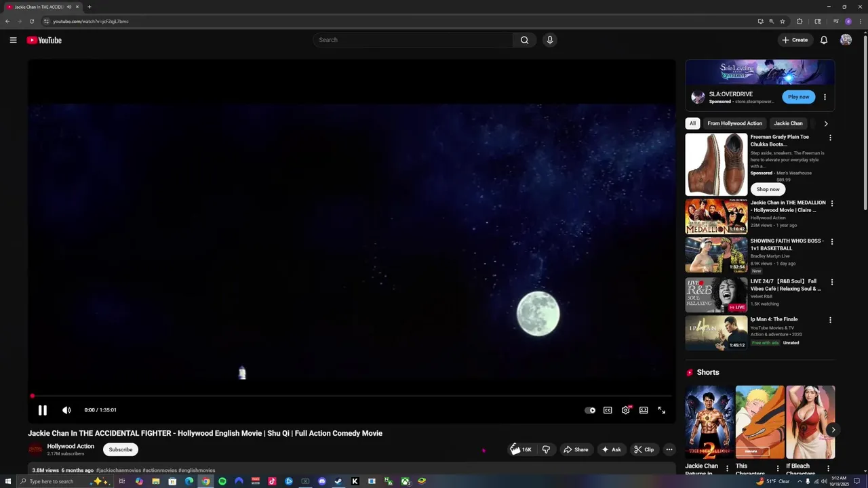The width and height of the screenshot is (868, 488).
Task: Open options for the R&B Soul live stream
Action: click(x=832, y=282)
